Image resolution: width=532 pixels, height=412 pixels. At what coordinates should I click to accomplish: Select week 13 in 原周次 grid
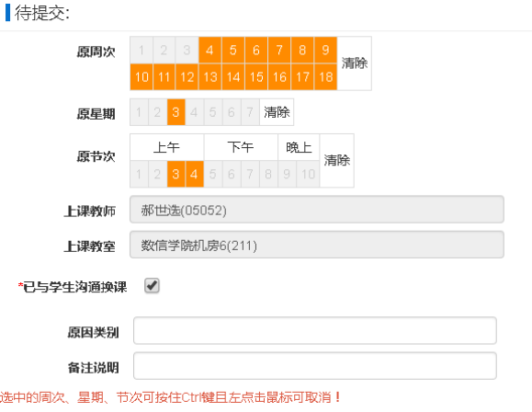coord(210,76)
